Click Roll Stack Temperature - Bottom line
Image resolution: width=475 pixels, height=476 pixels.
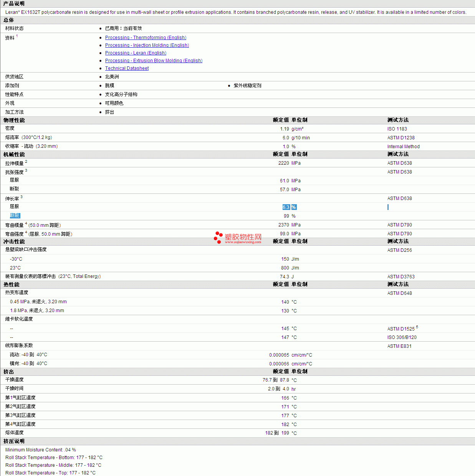click(54, 458)
